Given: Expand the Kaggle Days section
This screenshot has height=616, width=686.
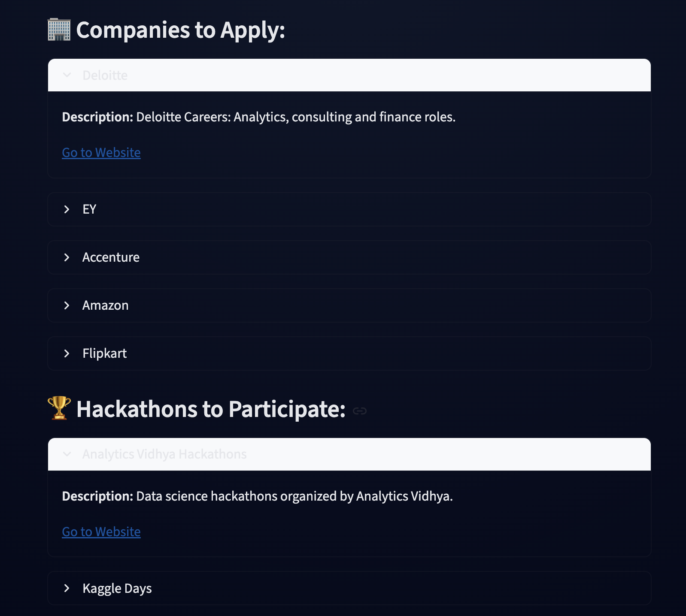Looking at the screenshot, I should 349,588.
